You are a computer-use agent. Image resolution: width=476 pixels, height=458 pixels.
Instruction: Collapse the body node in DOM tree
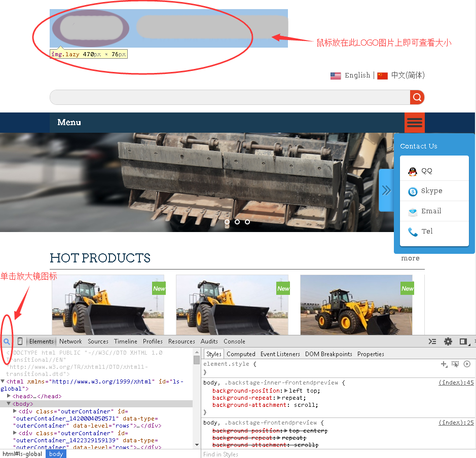point(9,404)
